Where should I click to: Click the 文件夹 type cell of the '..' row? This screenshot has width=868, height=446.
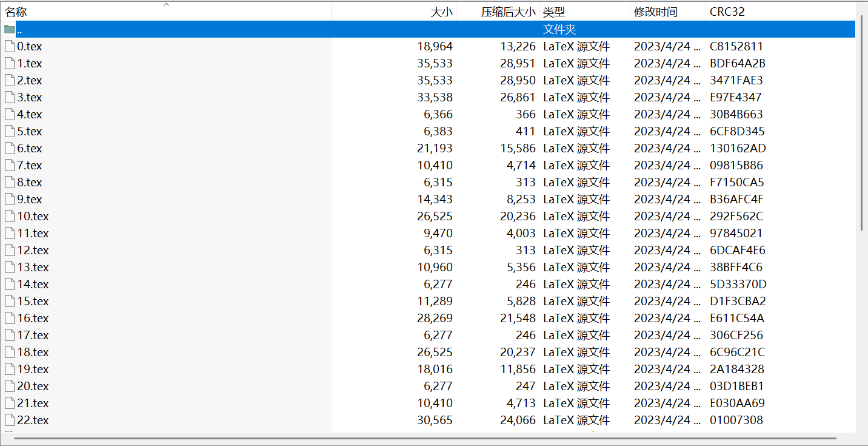tap(559, 29)
